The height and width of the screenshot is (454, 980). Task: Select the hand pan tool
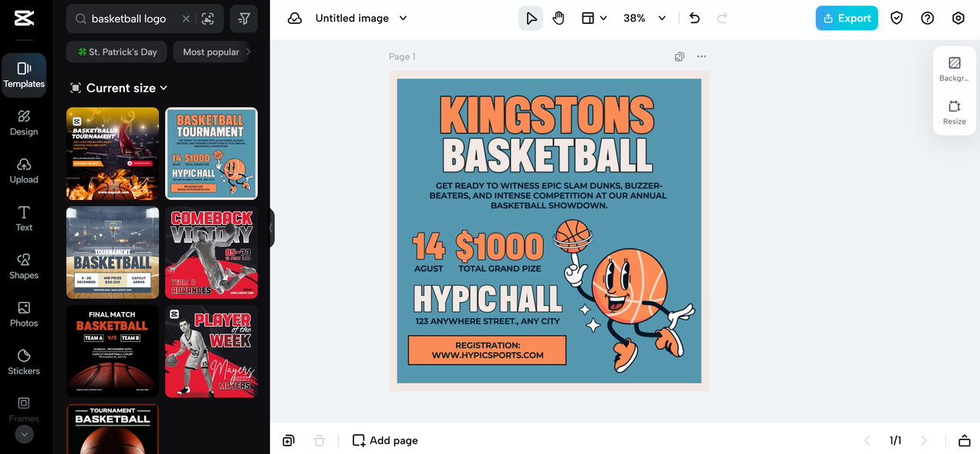(x=559, y=19)
